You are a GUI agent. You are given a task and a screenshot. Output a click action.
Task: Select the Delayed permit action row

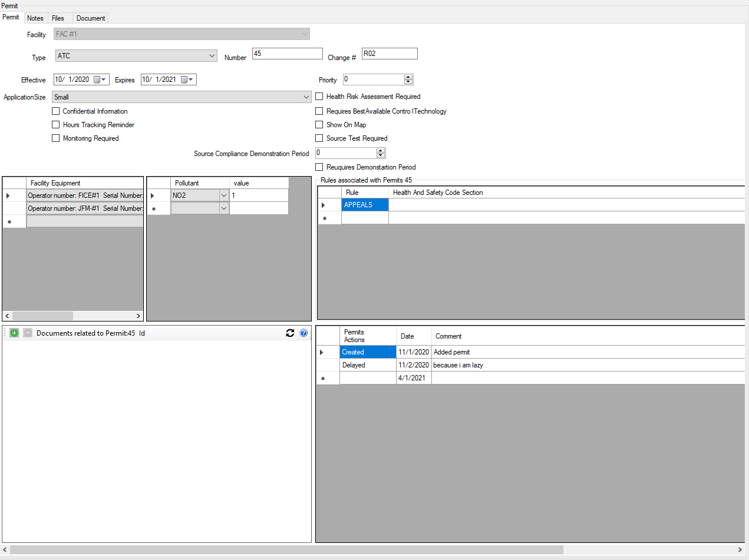[x=354, y=365]
